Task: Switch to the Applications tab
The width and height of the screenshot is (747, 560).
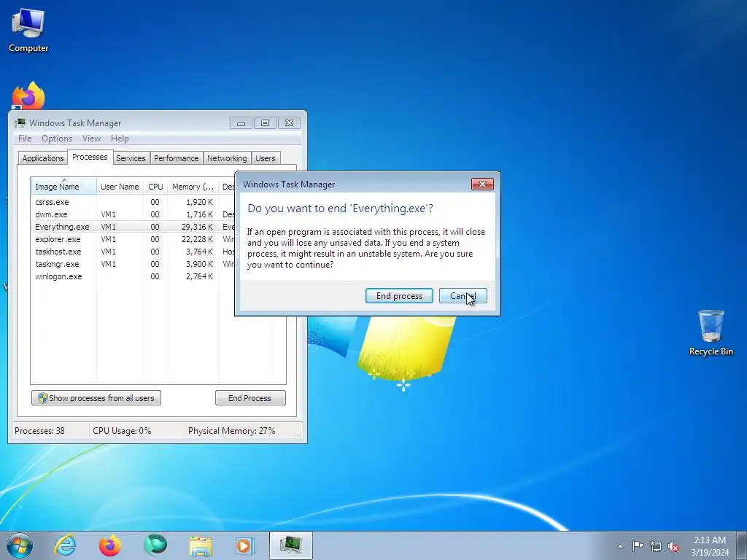Action: click(x=43, y=158)
